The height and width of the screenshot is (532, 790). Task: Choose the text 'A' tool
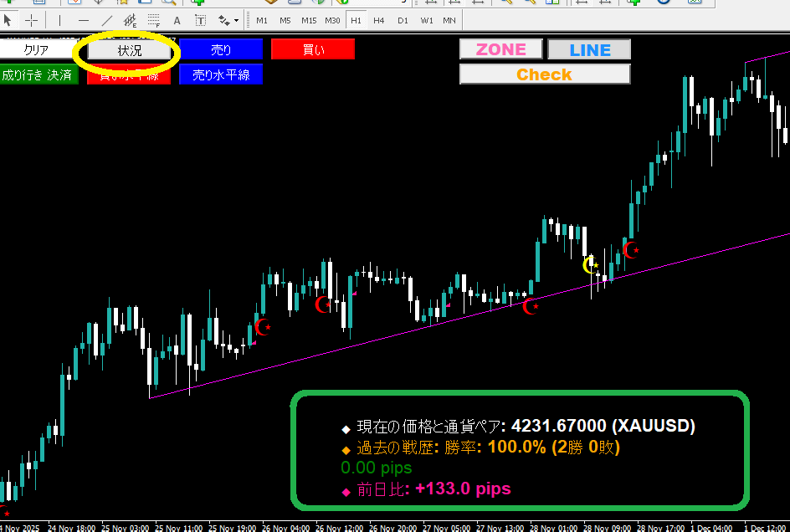(x=177, y=20)
